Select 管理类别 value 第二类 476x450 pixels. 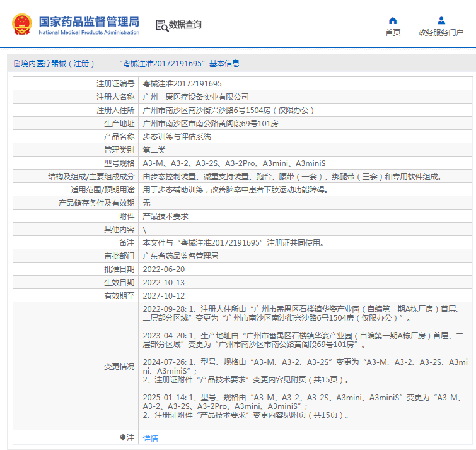[154, 150]
